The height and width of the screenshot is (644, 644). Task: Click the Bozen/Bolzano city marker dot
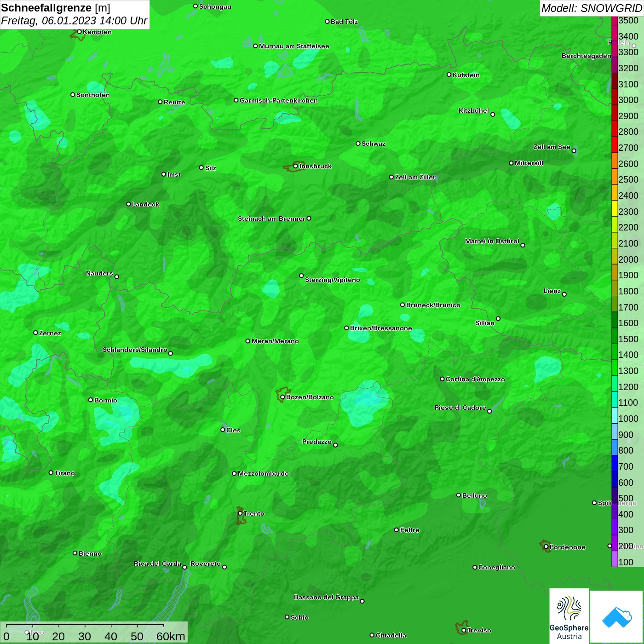282,397
